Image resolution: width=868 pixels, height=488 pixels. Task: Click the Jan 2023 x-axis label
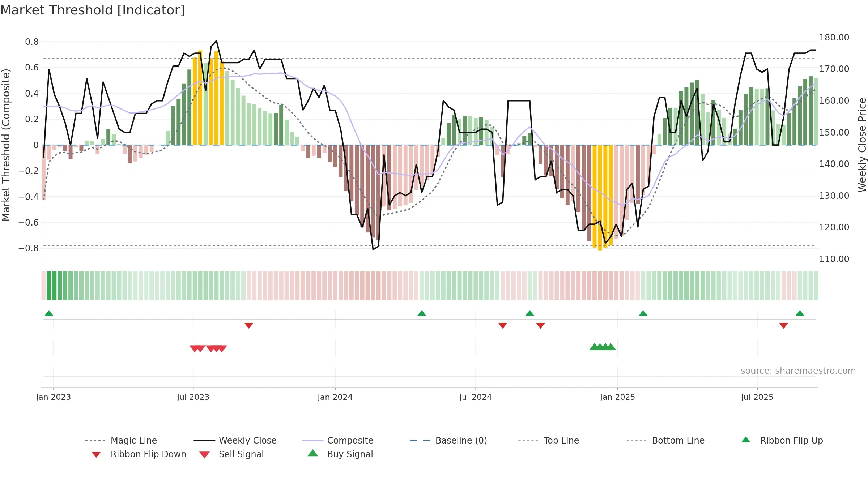[54, 397]
